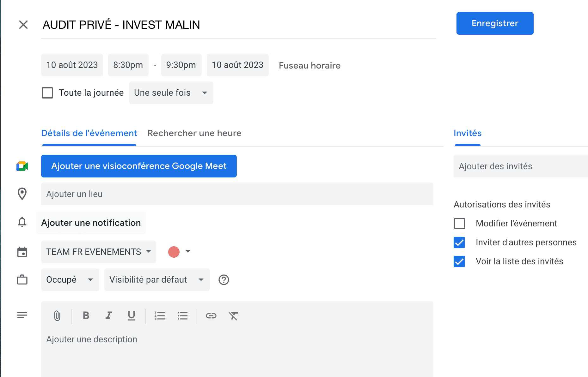Save the event with Enregistrer
The image size is (588, 377).
[495, 23]
